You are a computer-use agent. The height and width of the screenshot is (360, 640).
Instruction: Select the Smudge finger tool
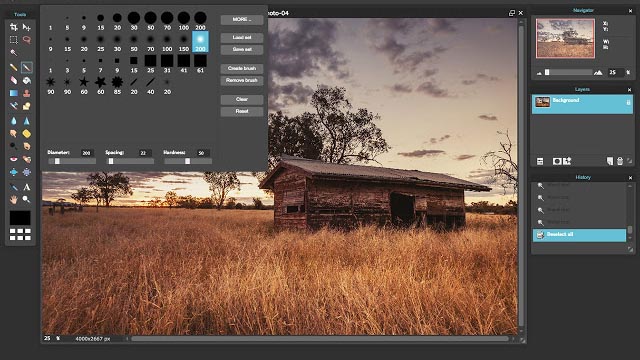coord(13,133)
